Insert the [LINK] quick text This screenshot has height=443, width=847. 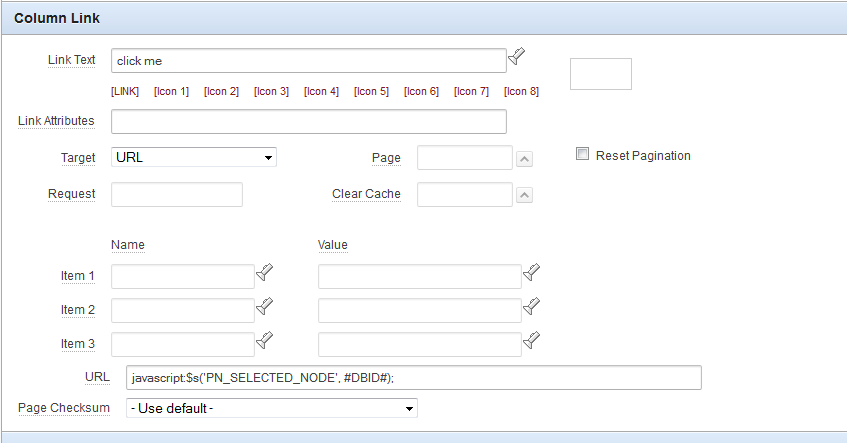[125, 91]
